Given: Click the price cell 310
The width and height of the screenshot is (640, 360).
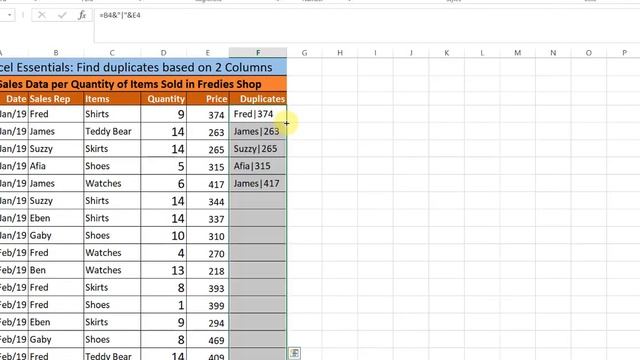Looking at the screenshot, I should (x=208, y=236).
